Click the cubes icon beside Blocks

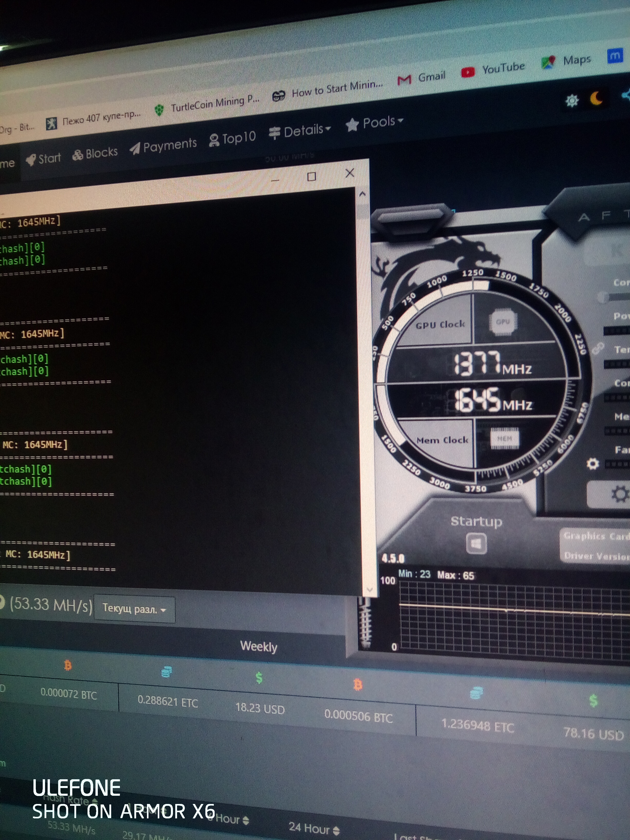click(78, 155)
